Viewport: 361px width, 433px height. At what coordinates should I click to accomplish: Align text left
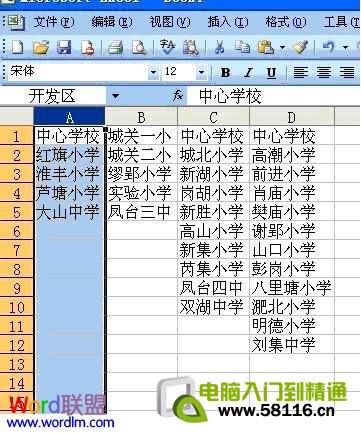[x=301, y=72]
